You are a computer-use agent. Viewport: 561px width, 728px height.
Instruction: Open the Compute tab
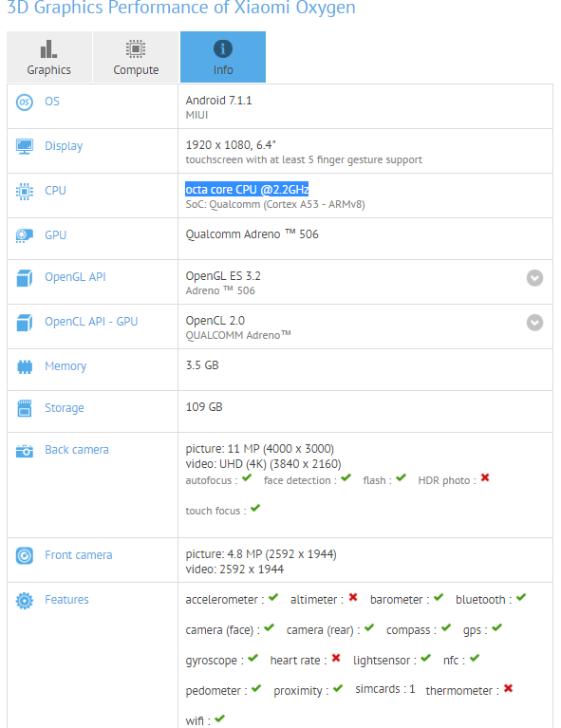(x=136, y=57)
